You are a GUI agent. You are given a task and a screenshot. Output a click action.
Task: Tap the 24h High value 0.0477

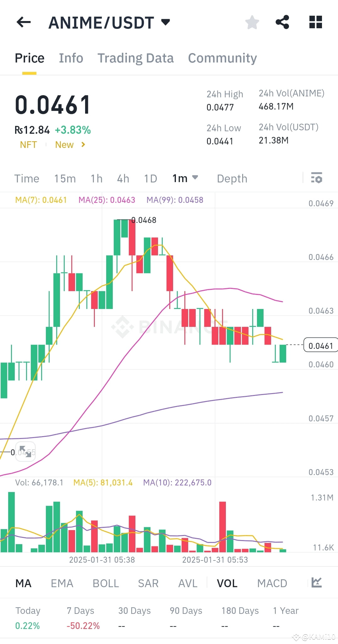point(220,107)
